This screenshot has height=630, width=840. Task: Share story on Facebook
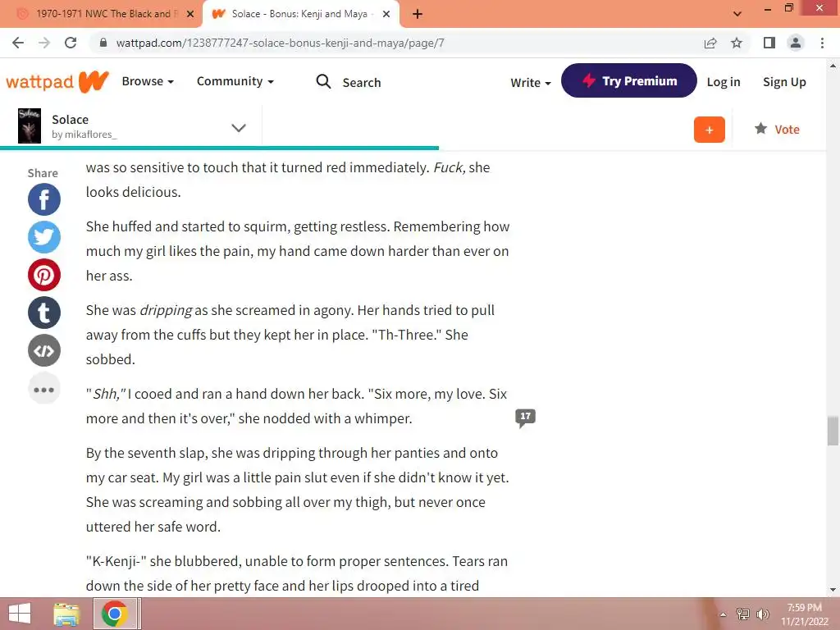pos(44,199)
